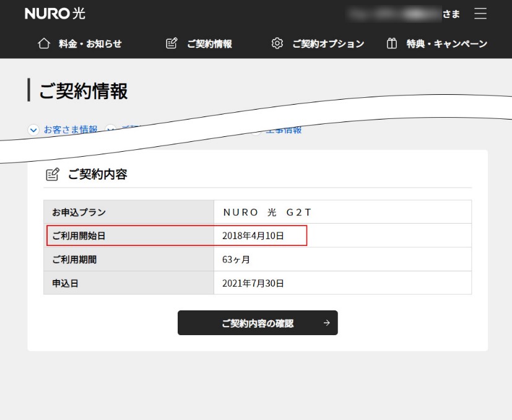Image resolution: width=512 pixels, height=420 pixels.
Task: Open the ご契約オプション menu item
Action: [x=328, y=43]
